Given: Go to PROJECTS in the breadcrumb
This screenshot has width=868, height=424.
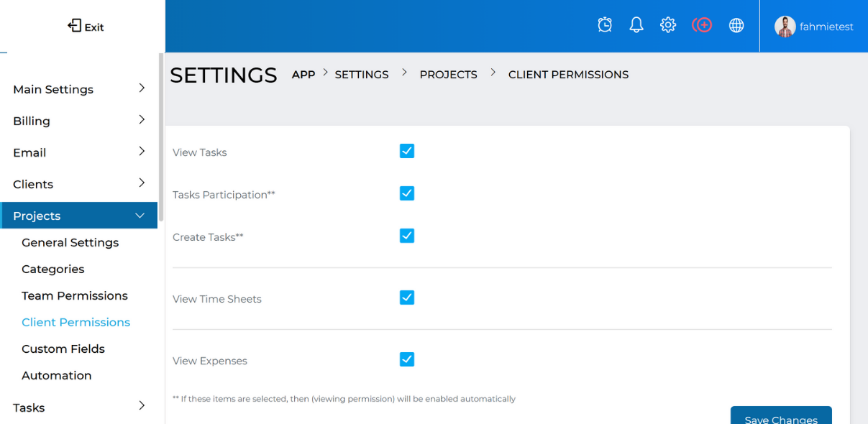Looking at the screenshot, I should pyautogui.click(x=449, y=75).
